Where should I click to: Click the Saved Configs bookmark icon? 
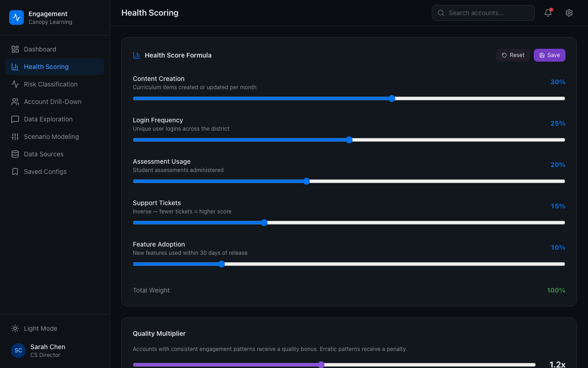[15, 171]
